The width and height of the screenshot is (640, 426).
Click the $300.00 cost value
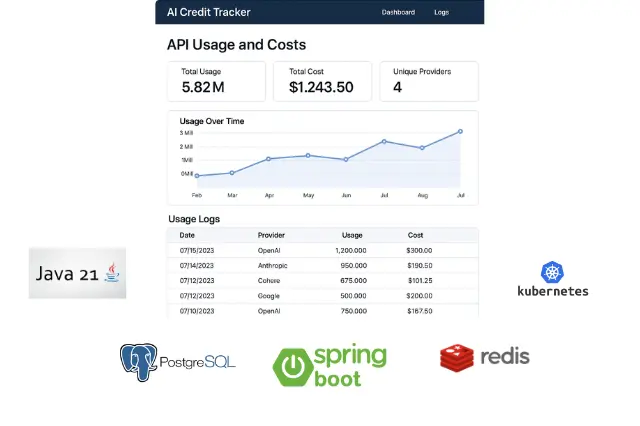419,251
